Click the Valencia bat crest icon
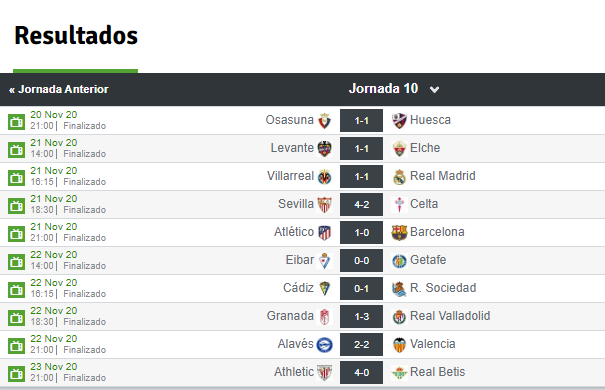Viewport: 605px width, 390px height. 399,344
